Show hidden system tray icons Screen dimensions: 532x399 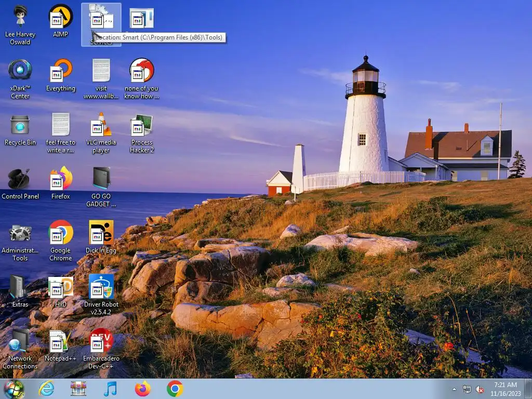[454, 389]
